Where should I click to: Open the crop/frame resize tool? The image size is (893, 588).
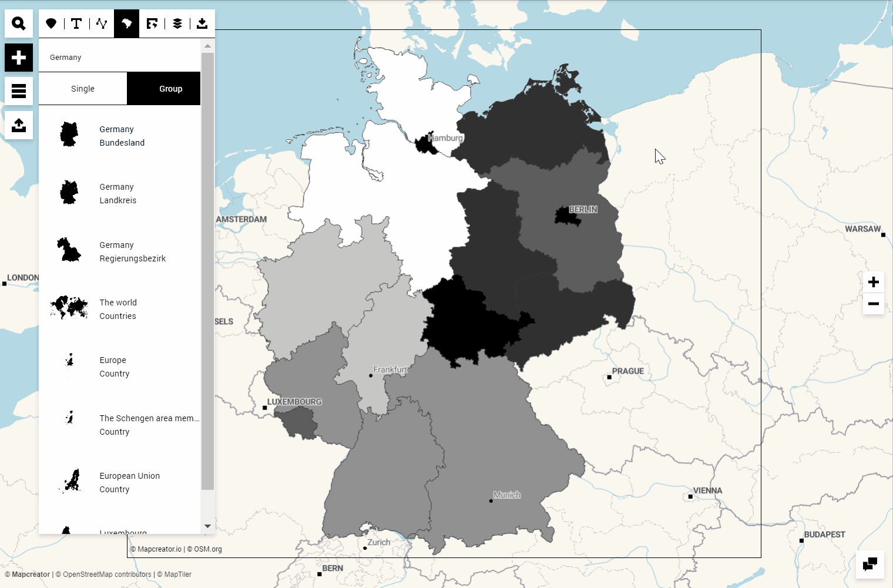(152, 23)
